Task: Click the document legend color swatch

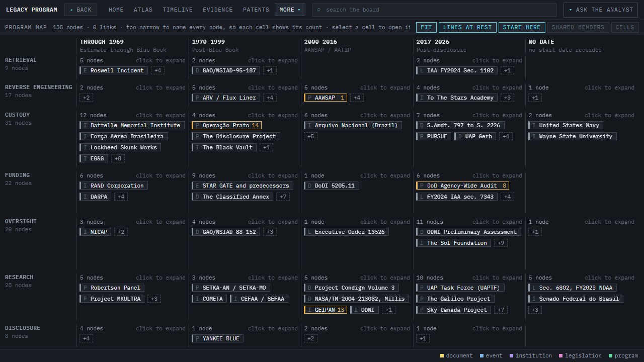Action: (x=442, y=356)
